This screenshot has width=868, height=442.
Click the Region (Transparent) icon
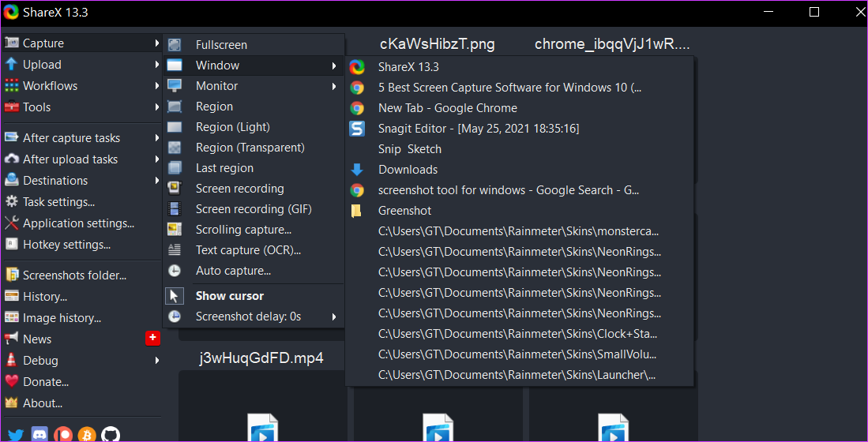point(175,147)
